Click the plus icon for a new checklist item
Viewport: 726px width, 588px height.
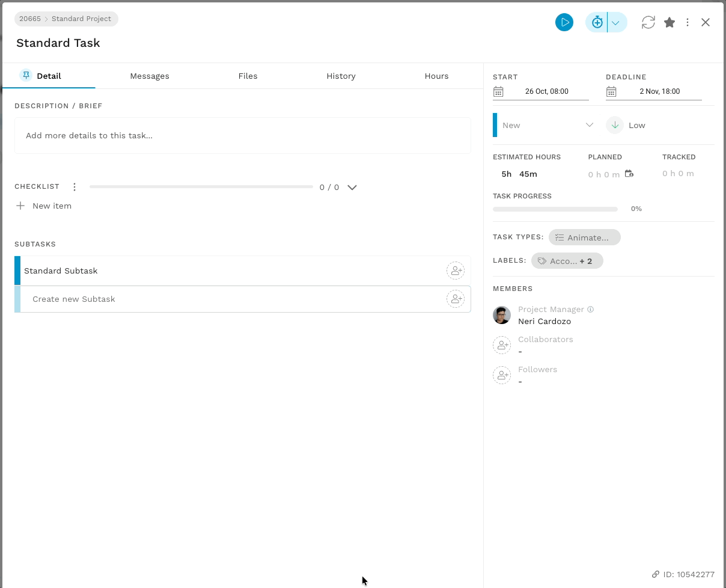coord(20,206)
